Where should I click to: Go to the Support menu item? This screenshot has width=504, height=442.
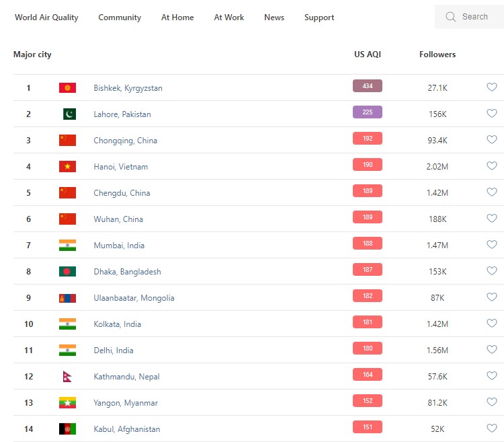click(x=319, y=17)
